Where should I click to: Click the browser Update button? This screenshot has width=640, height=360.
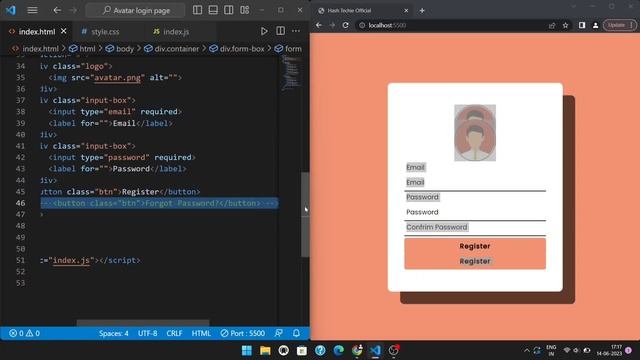[x=620, y=25]
